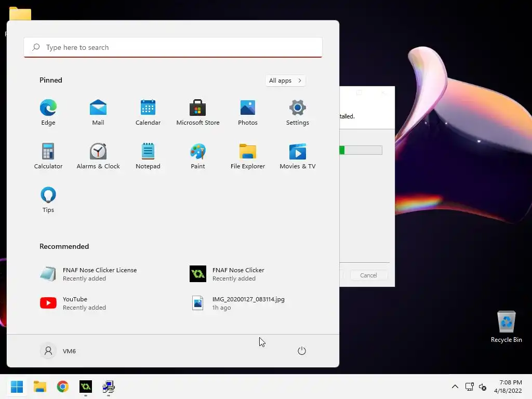Open File Explorer from the taskbar
Image resolution: width=532 pixels, height=399 pixels.
(x=39, y=387)
